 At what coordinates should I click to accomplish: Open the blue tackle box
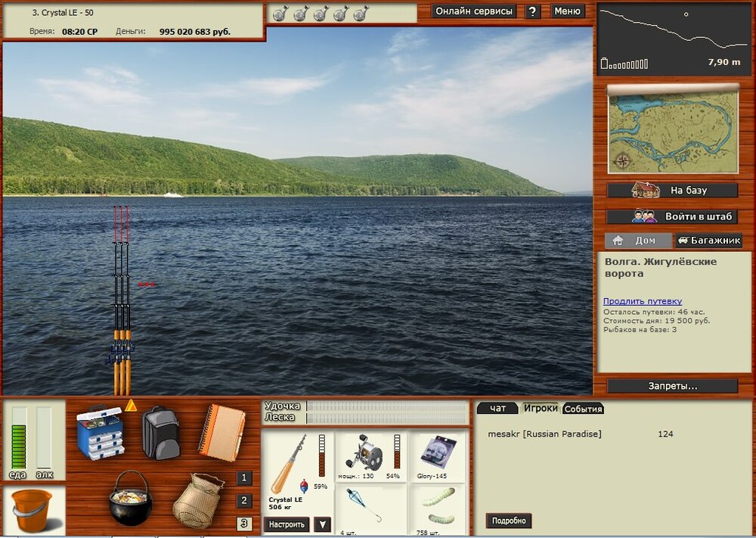pos(100,433)
